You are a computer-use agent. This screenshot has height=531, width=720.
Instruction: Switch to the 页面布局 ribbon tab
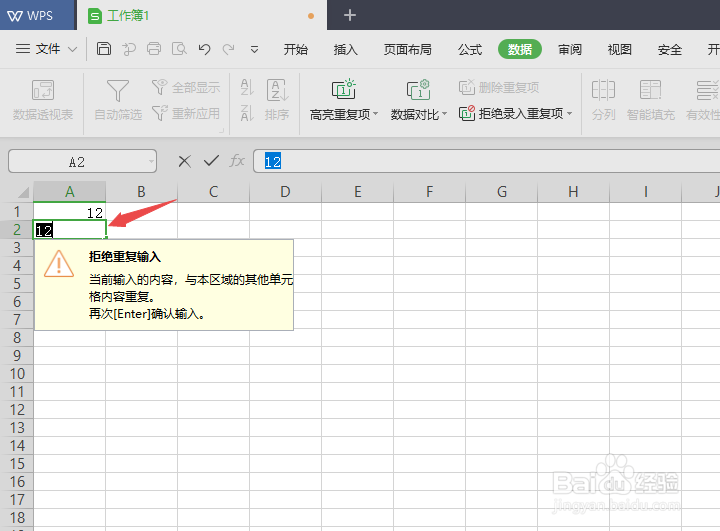tap(407, 49)
